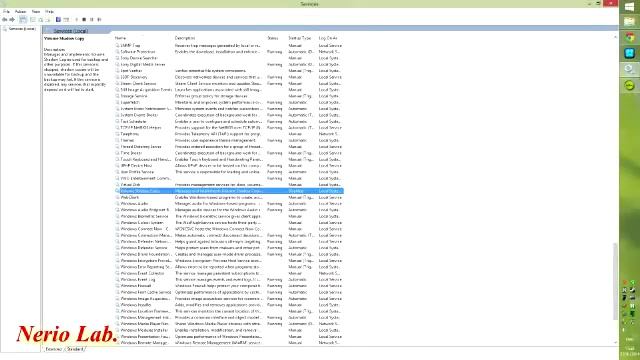Select the Windows Defender Service row

(x=229, y=248)
